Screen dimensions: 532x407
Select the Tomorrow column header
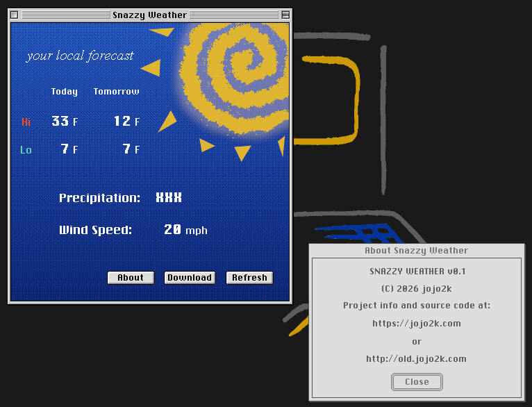coord(116,92)
